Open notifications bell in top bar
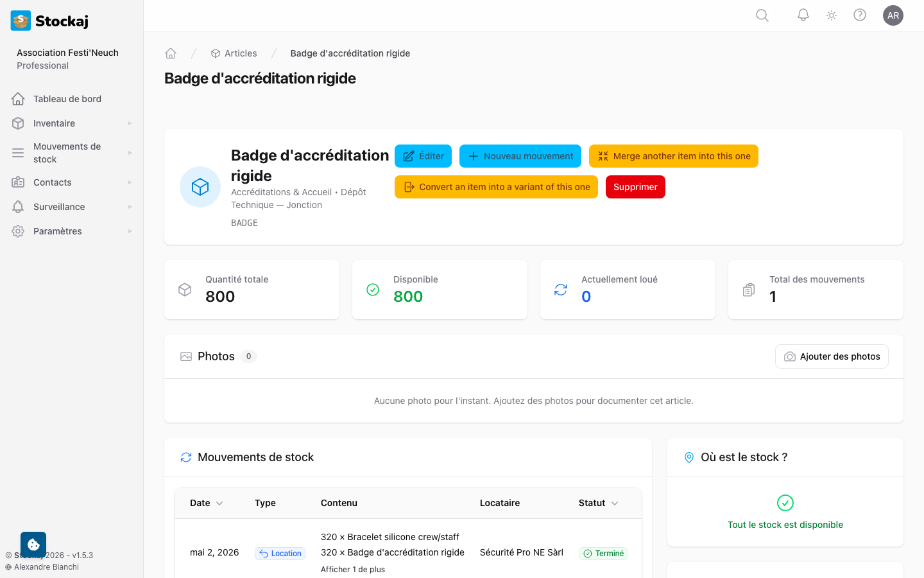The height and width of the screenshot is (578, 924). 803,15
